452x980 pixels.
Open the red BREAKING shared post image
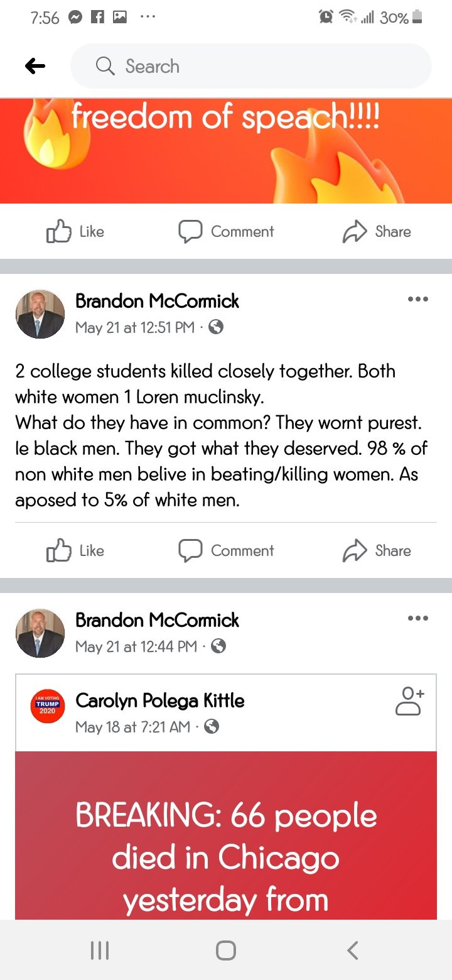(x=226, y=836)
